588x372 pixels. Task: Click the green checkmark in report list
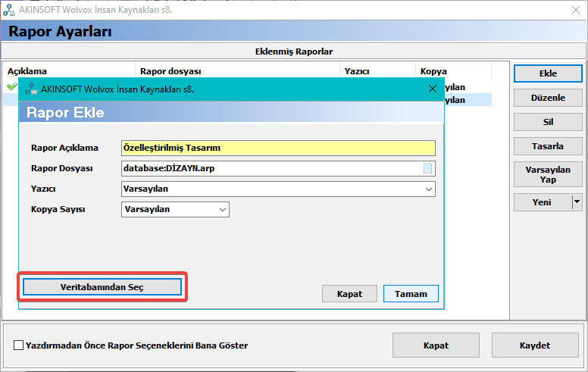click(12, 86)
